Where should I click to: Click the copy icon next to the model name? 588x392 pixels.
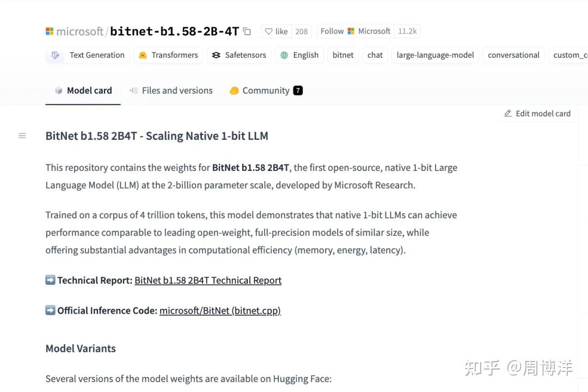(x=247, y=31)
